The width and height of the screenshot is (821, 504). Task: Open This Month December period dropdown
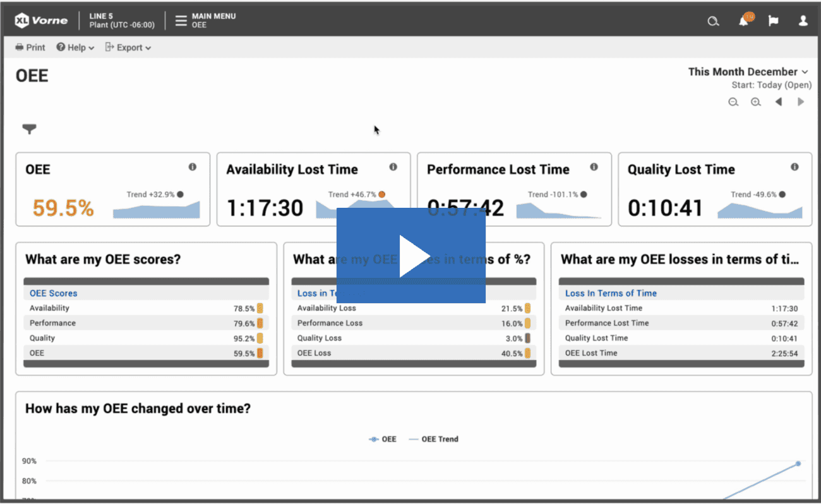click(x=748, y=72)
